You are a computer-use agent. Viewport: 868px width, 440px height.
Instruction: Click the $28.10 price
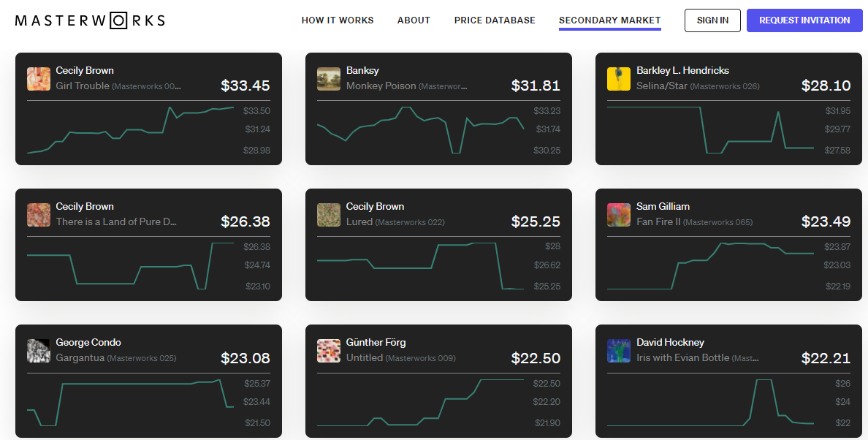[826, 86]
